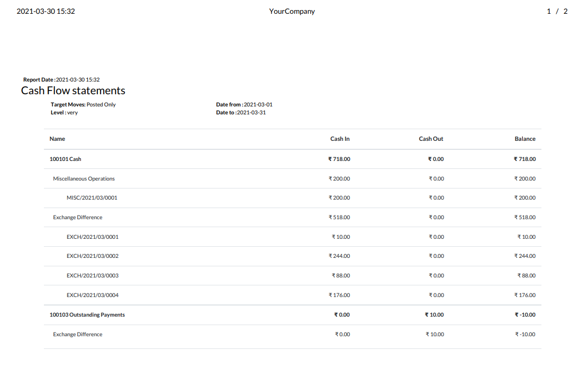Select Cash In ₹ 718.00 for 100101 Cash
The height and width of the screenshot is (386, 588).
[339, 159]
